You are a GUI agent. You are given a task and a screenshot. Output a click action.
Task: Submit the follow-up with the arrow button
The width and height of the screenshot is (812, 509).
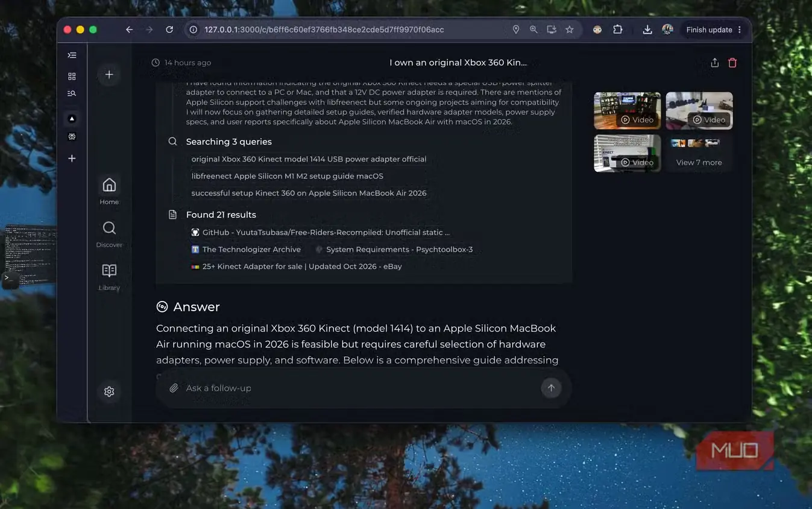pyautogui.click(x=551, y=388)
